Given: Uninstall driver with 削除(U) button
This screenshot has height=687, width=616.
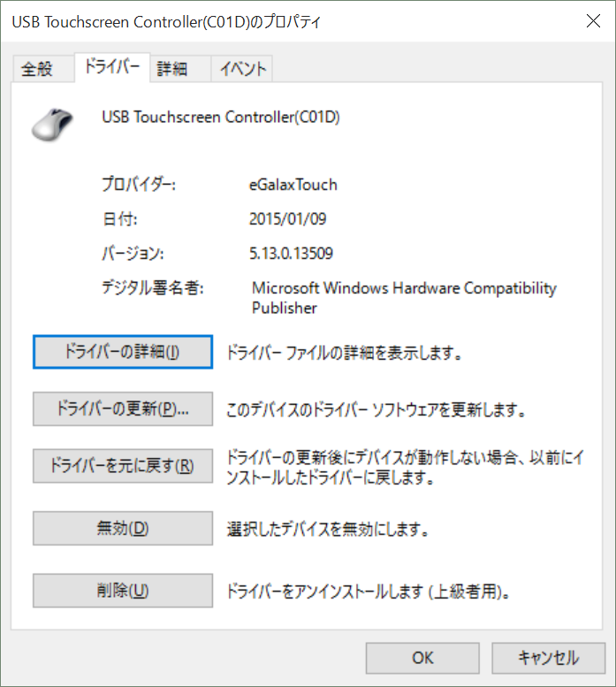Looking at the screenshot, I should [123, 591].
